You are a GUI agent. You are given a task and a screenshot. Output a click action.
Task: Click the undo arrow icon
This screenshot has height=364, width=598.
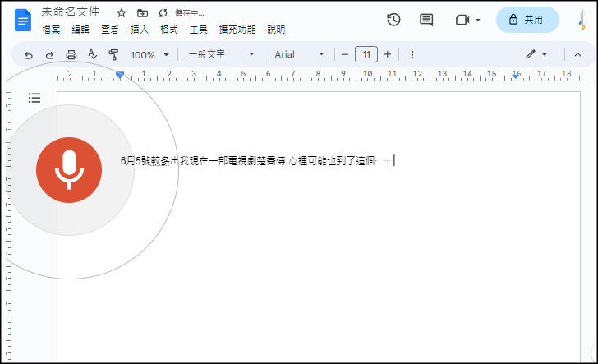[29, 55]
